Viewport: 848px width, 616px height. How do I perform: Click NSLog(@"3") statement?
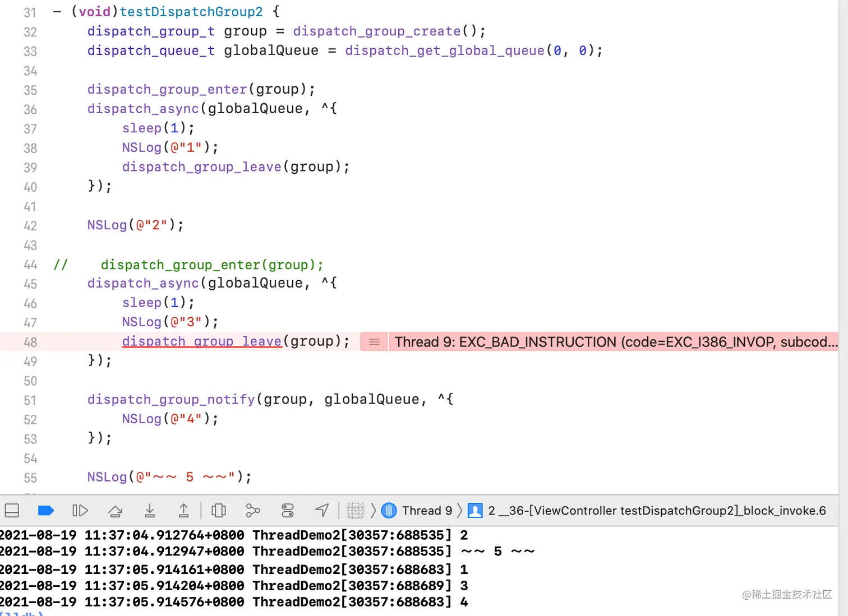tap(170, 322)
